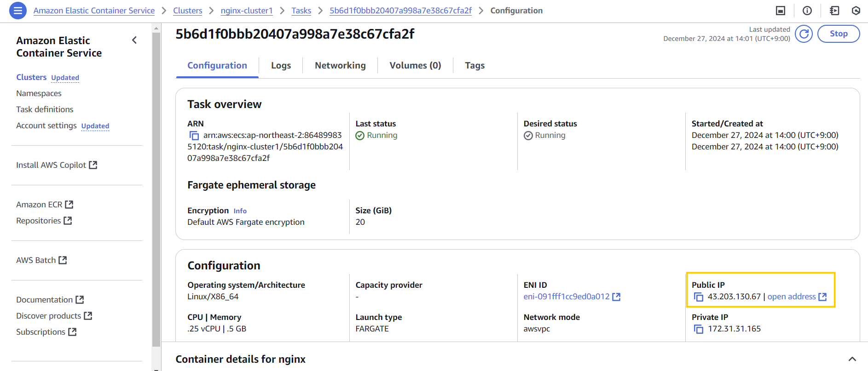
Task: Copy the task ARN
Action: [x=194, y=136]
